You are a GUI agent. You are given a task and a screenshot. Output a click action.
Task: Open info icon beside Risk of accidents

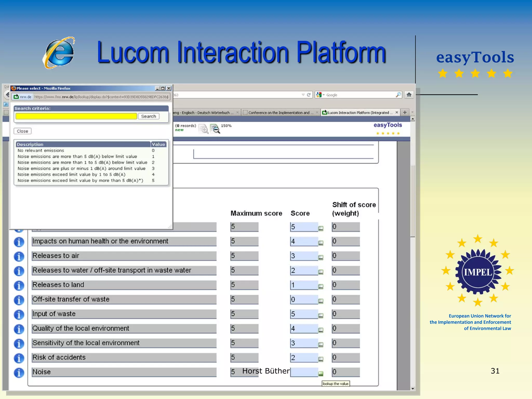click(19, 358)
